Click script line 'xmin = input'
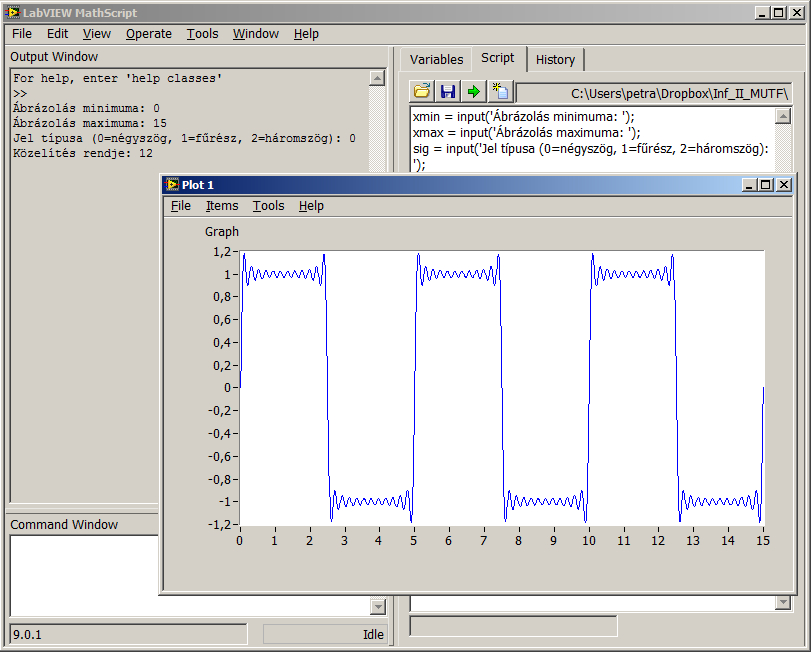The image size is (811, 652). (523, 117)
